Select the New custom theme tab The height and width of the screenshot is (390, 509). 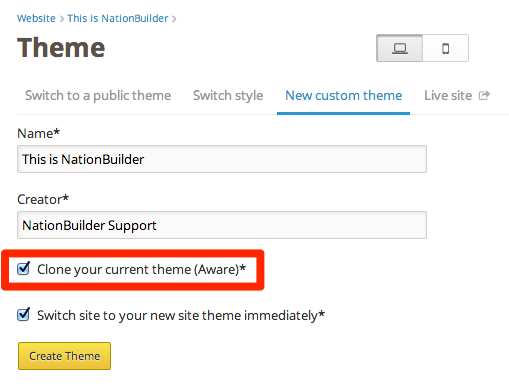pos(343,96)
